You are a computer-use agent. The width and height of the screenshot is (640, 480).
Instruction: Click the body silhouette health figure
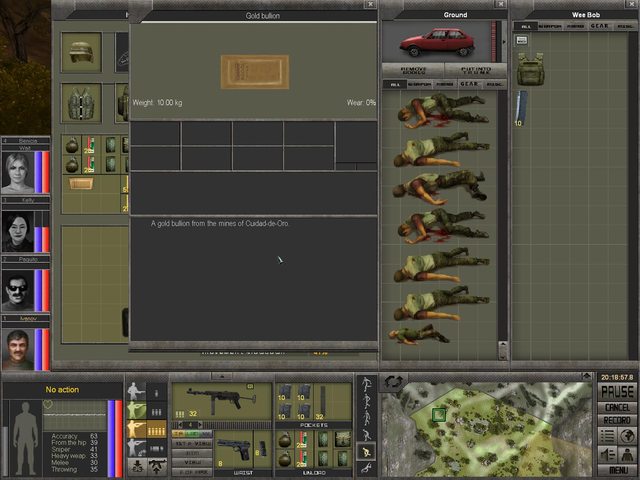(25, 438)
